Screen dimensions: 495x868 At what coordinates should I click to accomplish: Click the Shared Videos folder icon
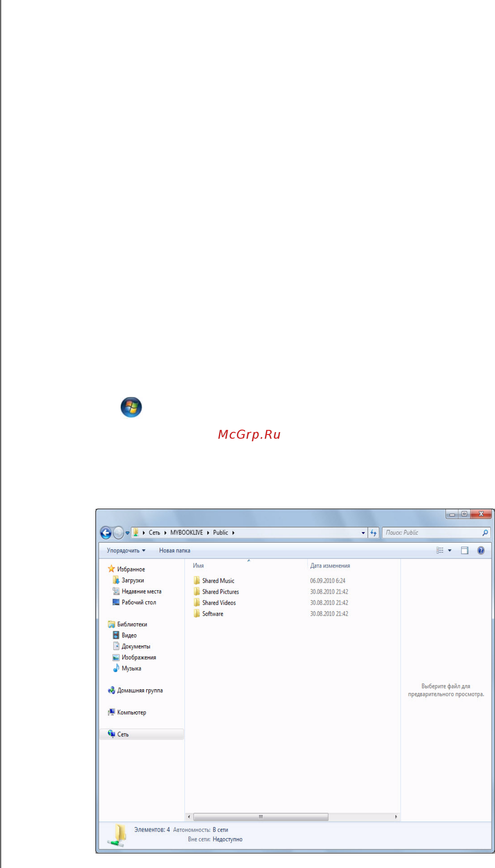click(196, 602)
